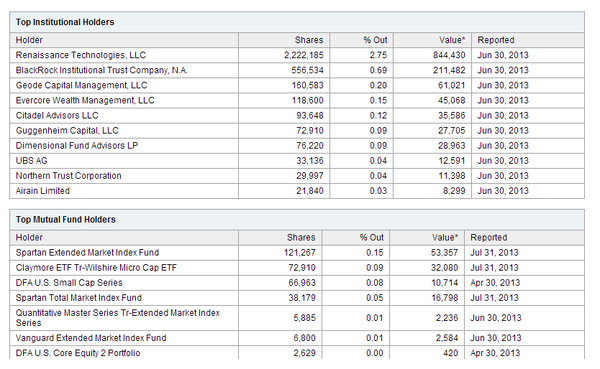Click Evercore Wealth Management, LLC
Screen dimensions: 600x369
pos(85,100)
